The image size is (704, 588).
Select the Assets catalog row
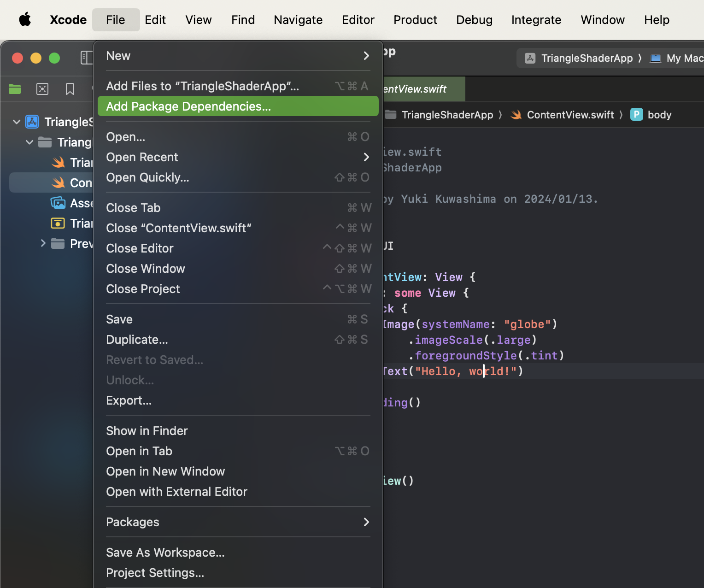51,203
